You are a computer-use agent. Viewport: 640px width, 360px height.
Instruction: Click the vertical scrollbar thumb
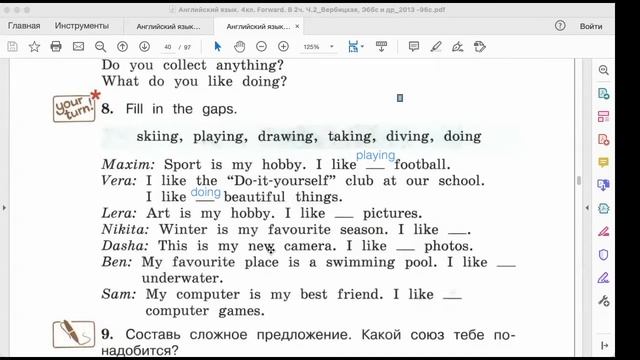click(579, 180)
